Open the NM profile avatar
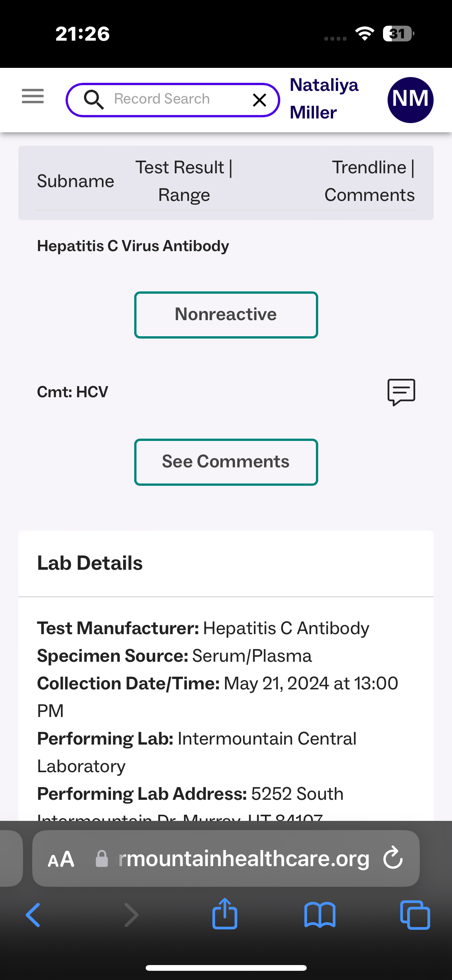 (410, 100)
